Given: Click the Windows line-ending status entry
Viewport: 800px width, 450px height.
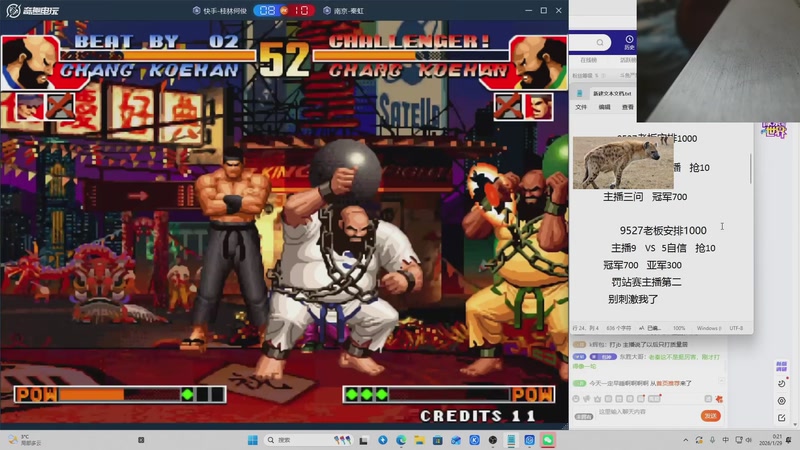Looking at the screenshot, I should point(709,328).
